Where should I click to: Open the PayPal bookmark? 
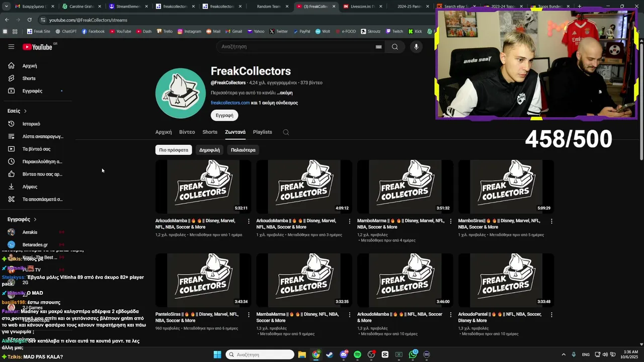(x=301, y=31)
